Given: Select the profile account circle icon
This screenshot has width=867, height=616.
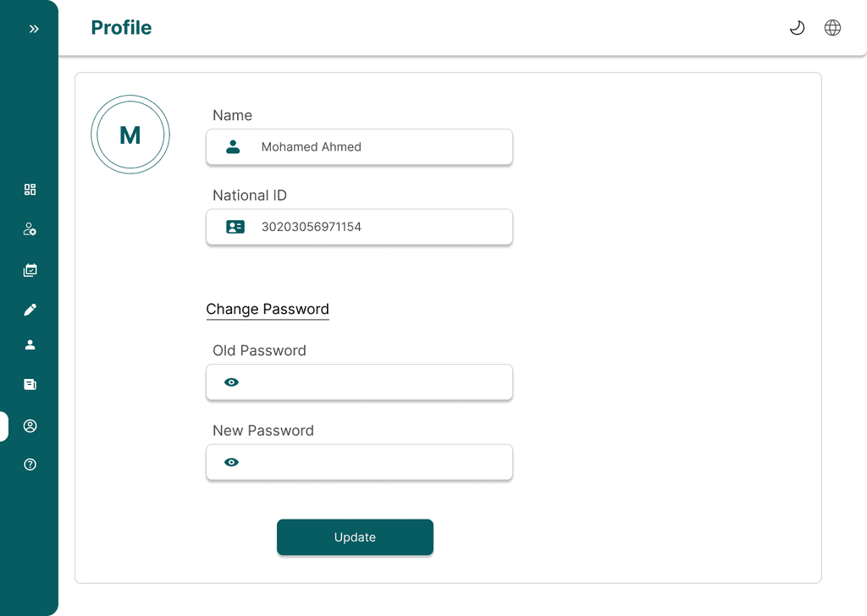Looking at the screenshot, I should [30, 426].
